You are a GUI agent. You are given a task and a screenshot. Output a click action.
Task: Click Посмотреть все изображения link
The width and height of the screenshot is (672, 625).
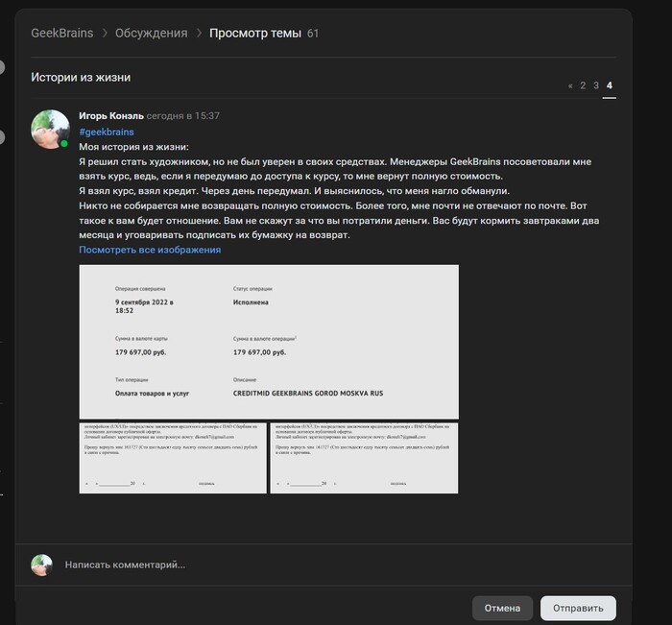pyautogui.click(x=150, y=250)
